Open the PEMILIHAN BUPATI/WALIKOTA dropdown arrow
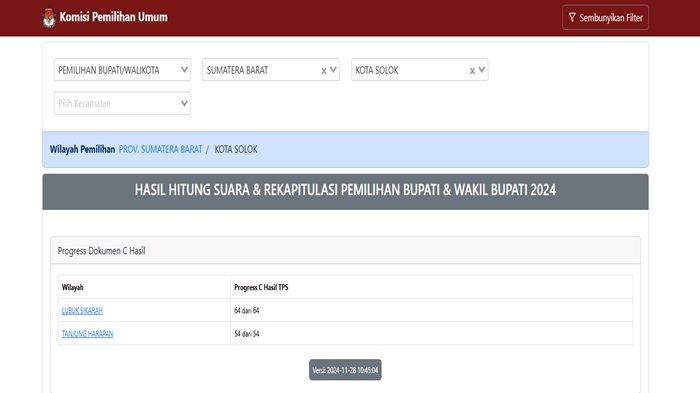The width and height of the screenshot is (700, 393). tap(184, 70)
